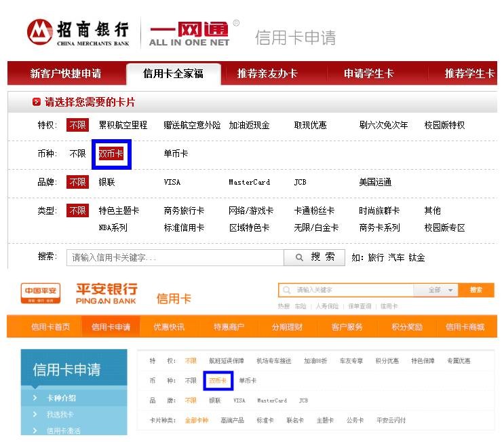This screenshot has height=442, width=504.
Task: Select 不限 in CMB 特权 row
Action: tap(77, 125)
